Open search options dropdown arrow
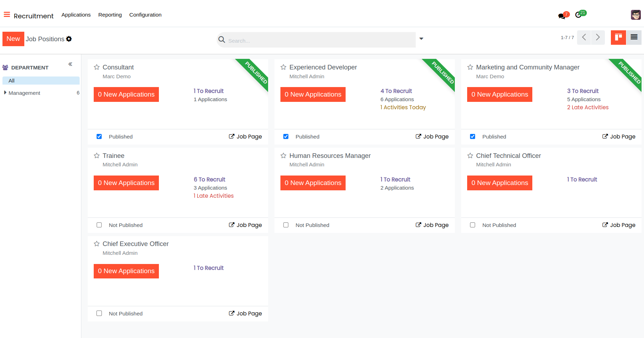This screenshot has height=338, width=644. point(421,39)
